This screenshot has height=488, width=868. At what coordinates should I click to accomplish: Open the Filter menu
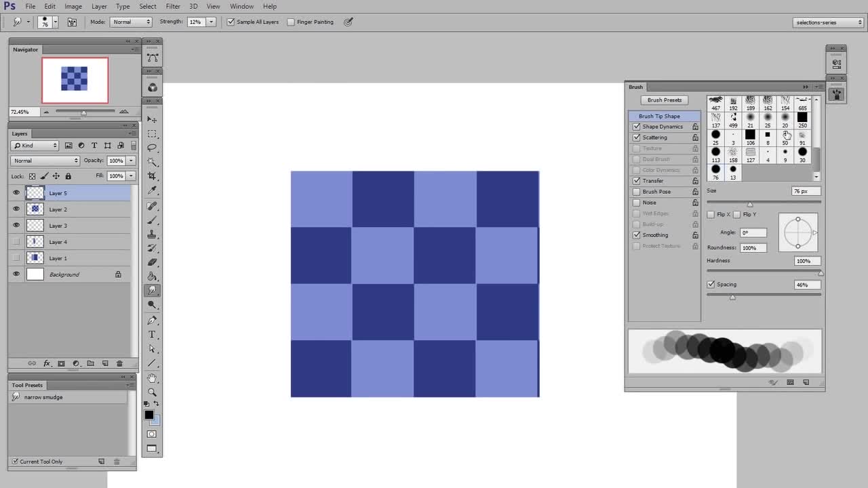(x=173, y=6)
